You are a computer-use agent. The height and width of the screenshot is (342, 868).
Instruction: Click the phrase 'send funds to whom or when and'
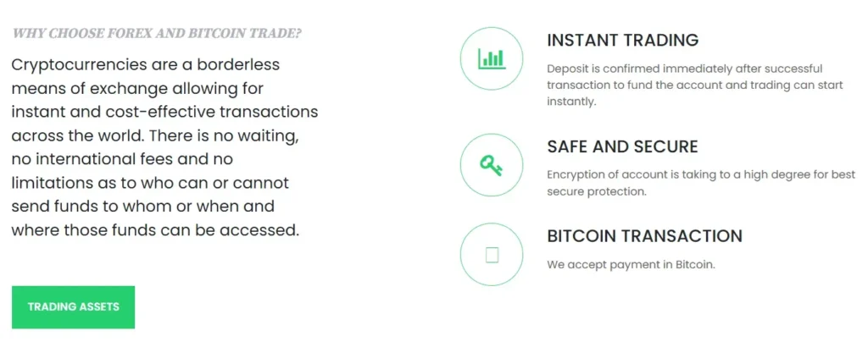[x=142, y=207]
